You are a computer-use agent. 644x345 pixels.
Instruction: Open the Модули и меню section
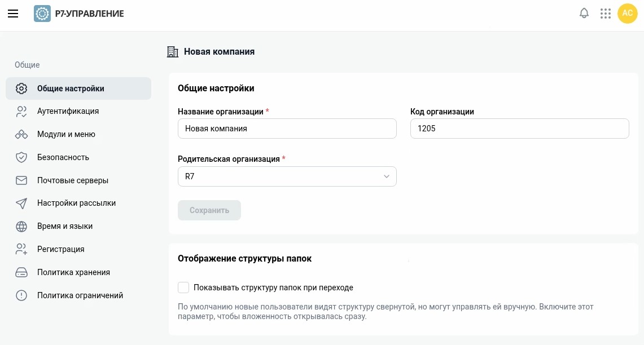[78, 134]
